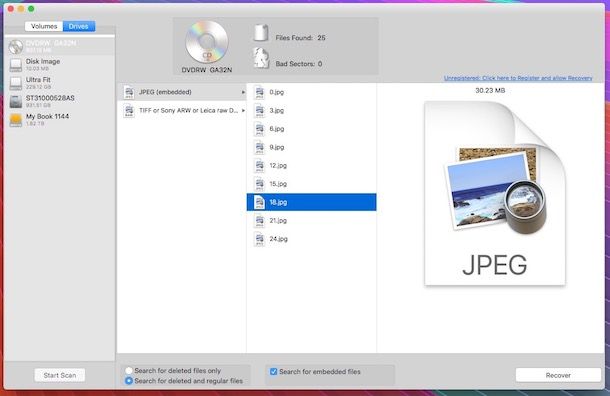Click the Bad Sectors: 0 label
This screenshot has width=610, height=396.
tap(299, 64)
